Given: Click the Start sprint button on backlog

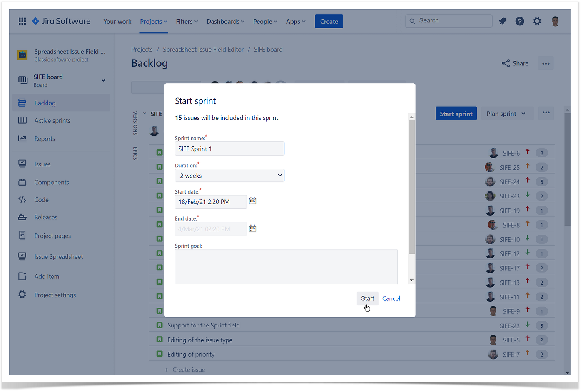Looking at the screenshot, I should [456, 114].
